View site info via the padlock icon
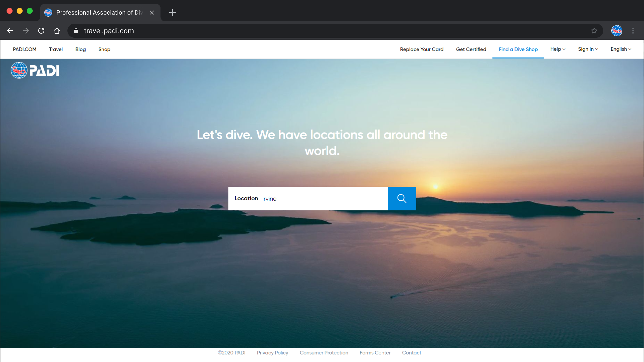 tap(76, 31)
